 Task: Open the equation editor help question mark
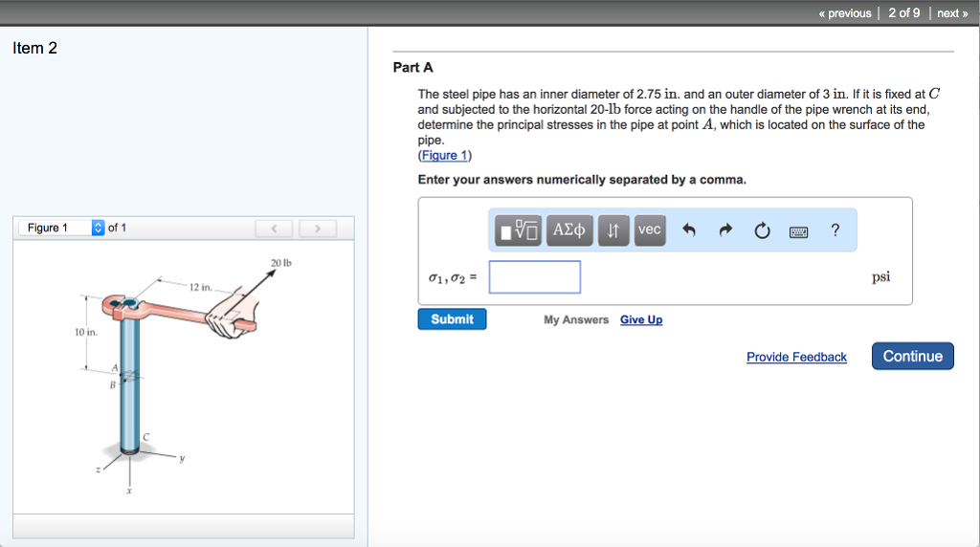point(835,230)
